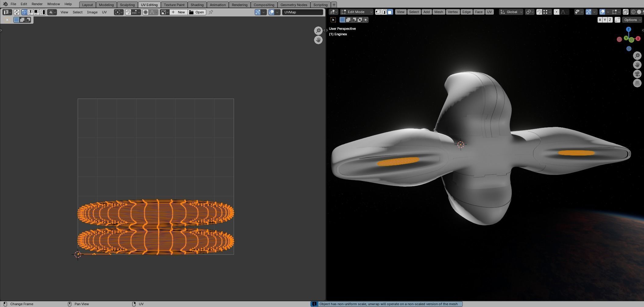Click Open image button
The width and height of the screenshot is (644, 307).
197,12
